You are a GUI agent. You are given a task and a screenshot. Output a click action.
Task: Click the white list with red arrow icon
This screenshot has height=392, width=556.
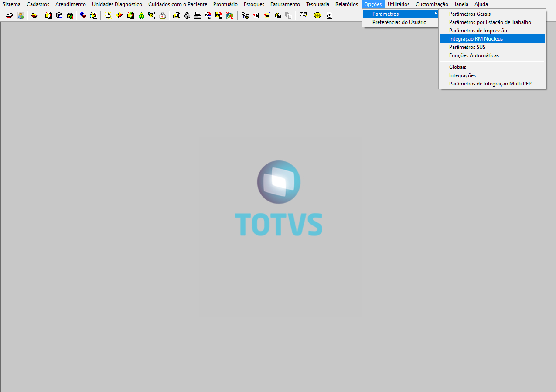(256, 15)
